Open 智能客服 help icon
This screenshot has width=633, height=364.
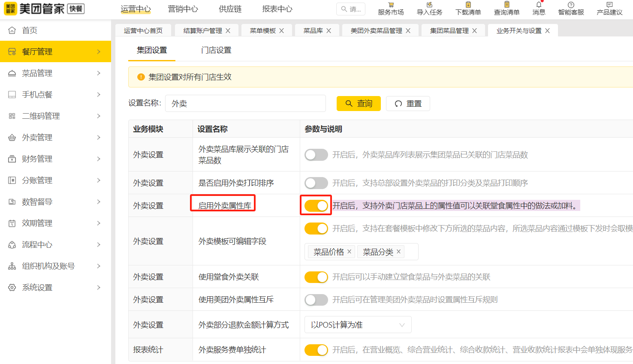tap(571, 5)
